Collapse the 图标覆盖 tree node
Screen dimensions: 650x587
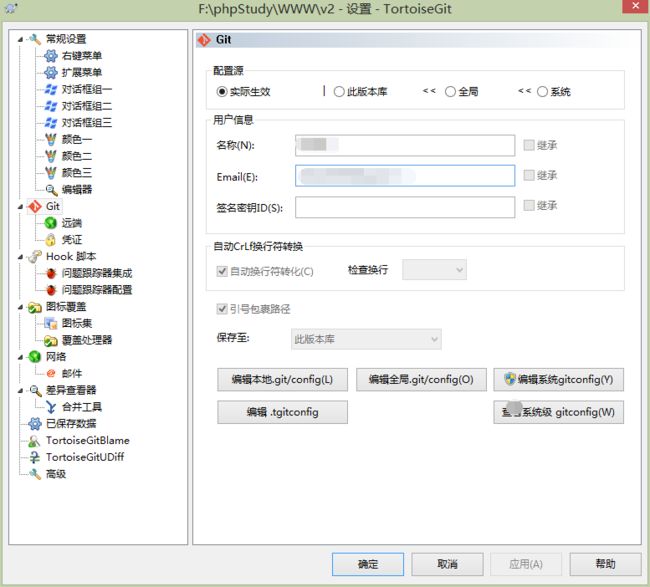pyautogui.click(x=20, y=307)
